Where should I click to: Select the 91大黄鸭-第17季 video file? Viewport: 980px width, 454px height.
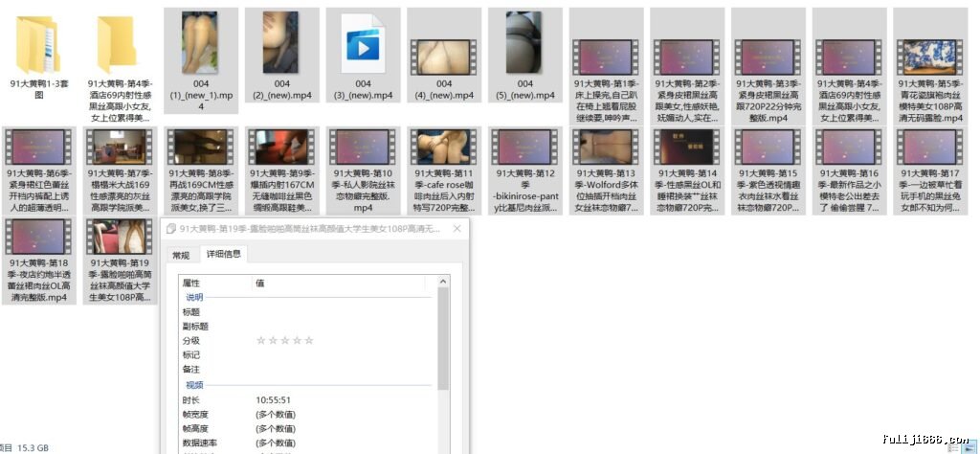point(930,171)
